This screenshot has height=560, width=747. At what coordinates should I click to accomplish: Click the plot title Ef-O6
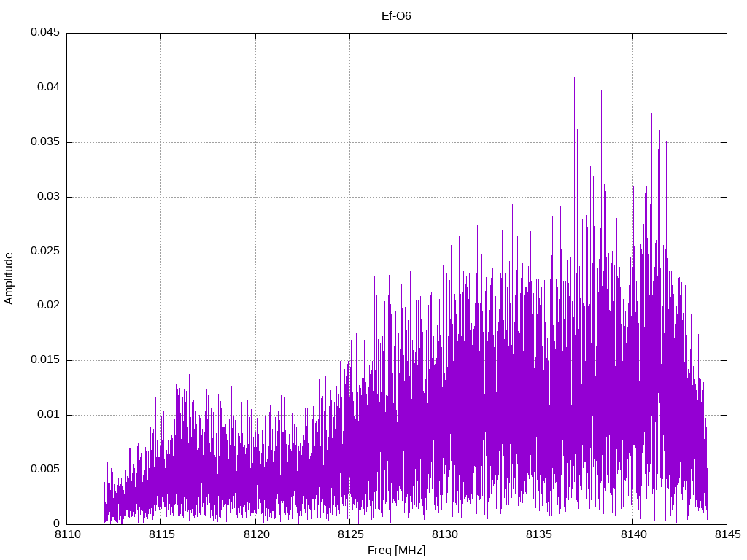(396, 16)
